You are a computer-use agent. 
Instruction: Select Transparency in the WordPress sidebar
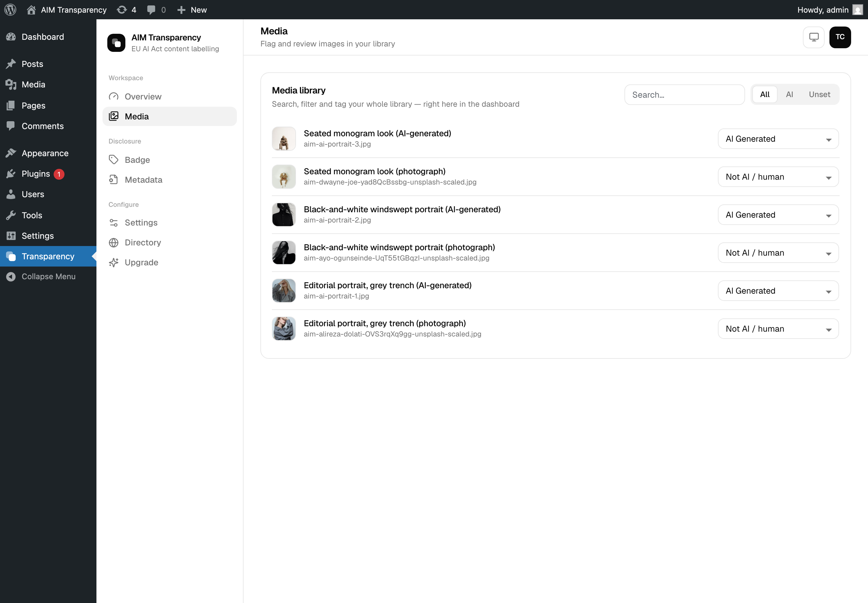coord(48,256)
